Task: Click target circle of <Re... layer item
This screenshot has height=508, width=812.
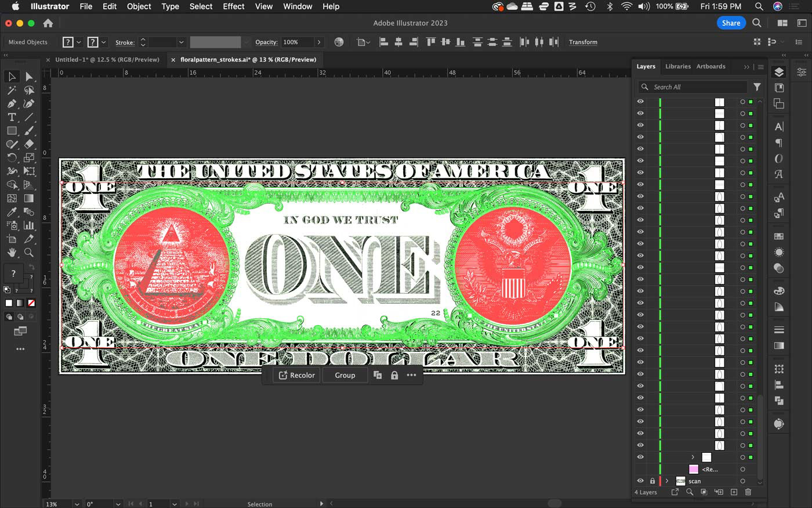Action: [x=742, y=469]
